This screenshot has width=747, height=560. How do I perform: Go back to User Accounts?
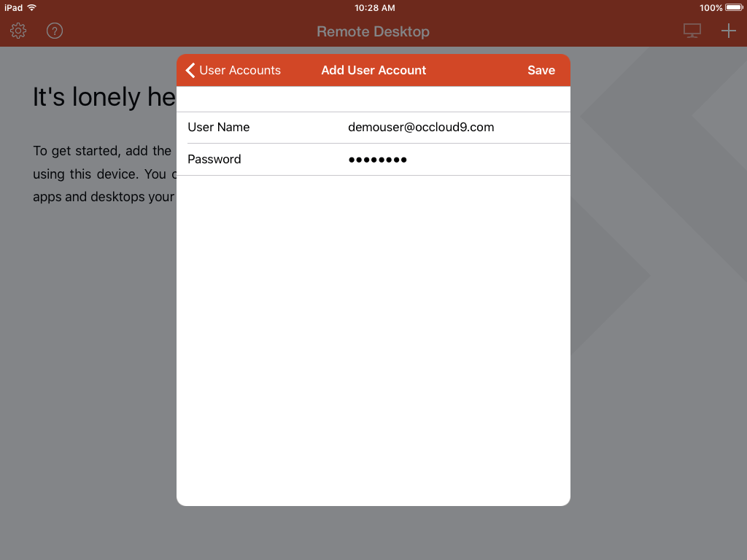pyautogui.click(x=233, y=70)
